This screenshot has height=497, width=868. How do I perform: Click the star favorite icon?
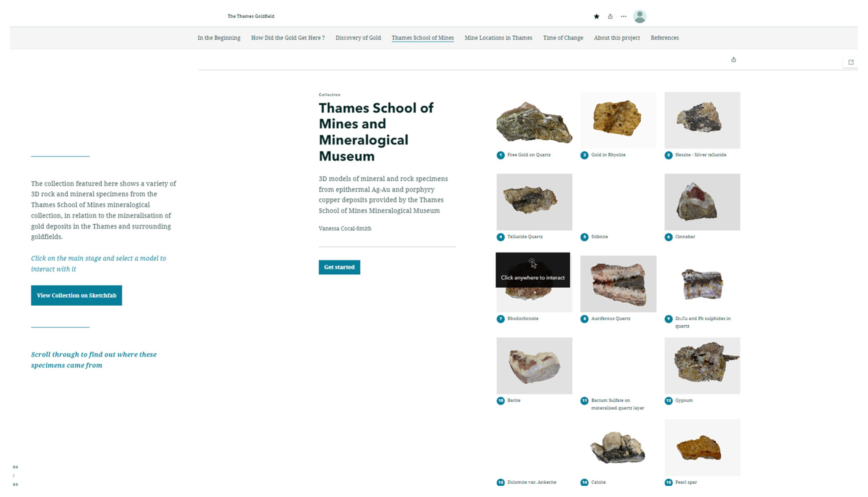pyautogui.click(x=596, y=16)
